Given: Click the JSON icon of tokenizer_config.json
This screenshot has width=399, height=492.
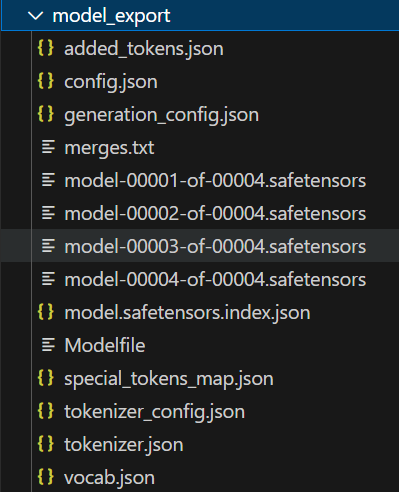Looking at the screenshot, I should pos(46,411).
